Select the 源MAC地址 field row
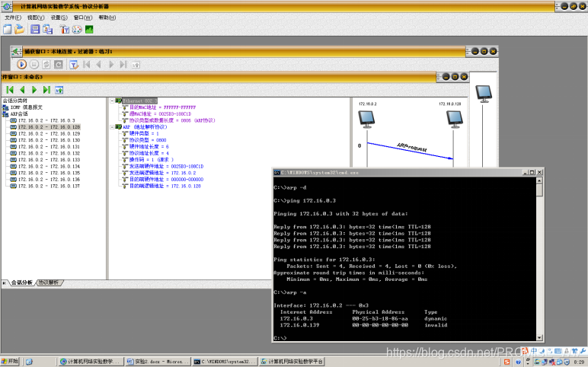 (160, 114)
